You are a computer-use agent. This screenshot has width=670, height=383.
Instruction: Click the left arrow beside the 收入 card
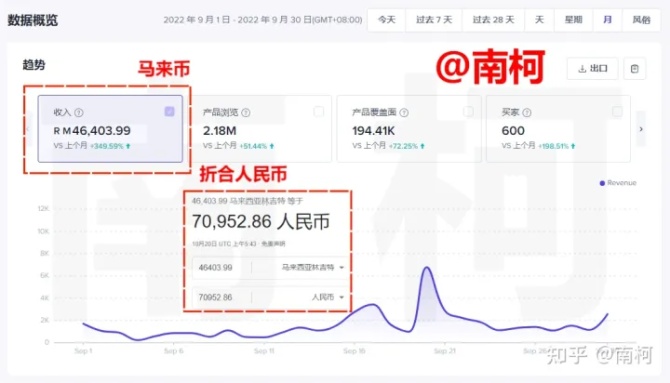point(28,129)
